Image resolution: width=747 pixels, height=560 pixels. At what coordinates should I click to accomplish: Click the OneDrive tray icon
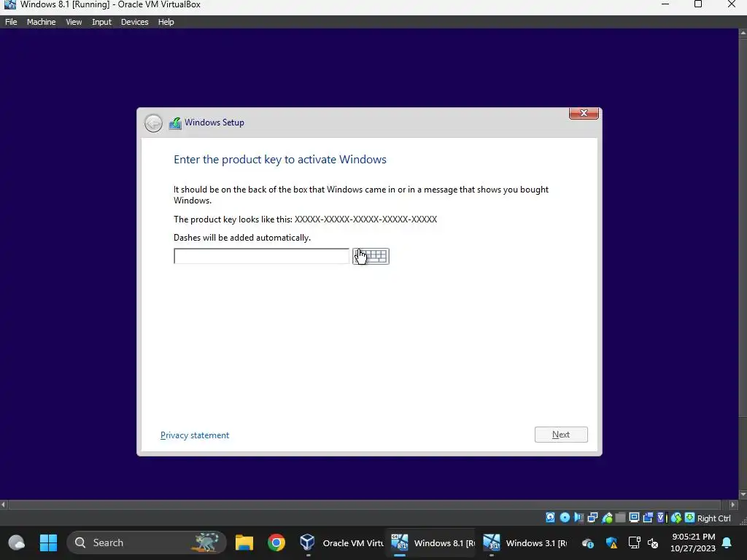pos(588,542)
